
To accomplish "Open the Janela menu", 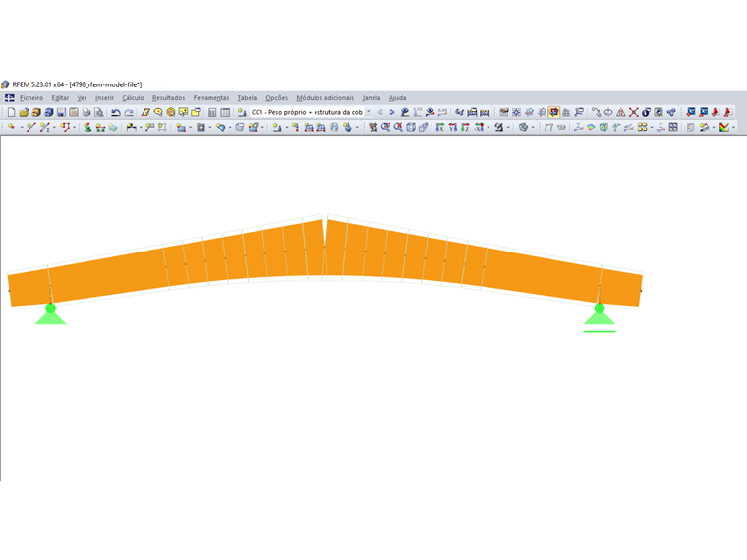I will [x=372, y=98].
